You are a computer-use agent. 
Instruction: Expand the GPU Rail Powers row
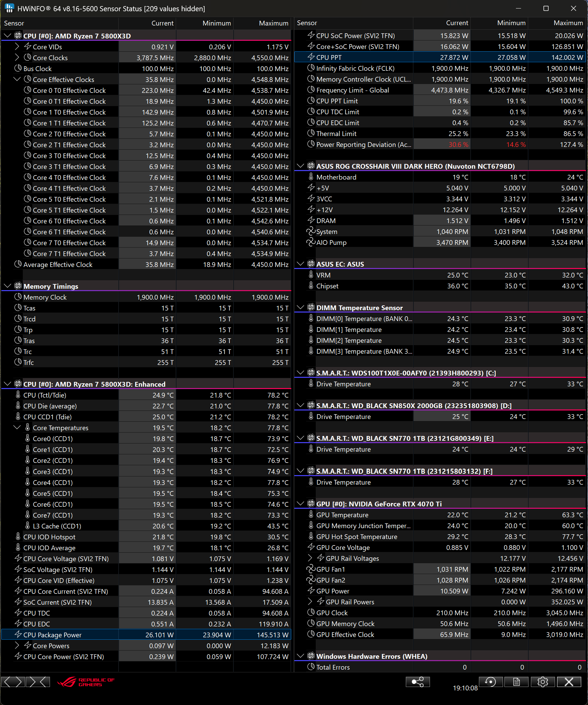tap(310, 602)
